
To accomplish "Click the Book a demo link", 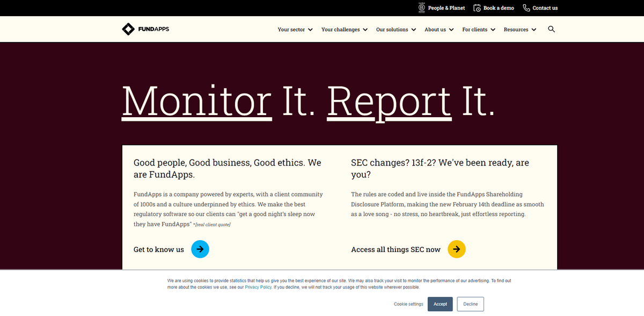I will [x=499, y=8].
